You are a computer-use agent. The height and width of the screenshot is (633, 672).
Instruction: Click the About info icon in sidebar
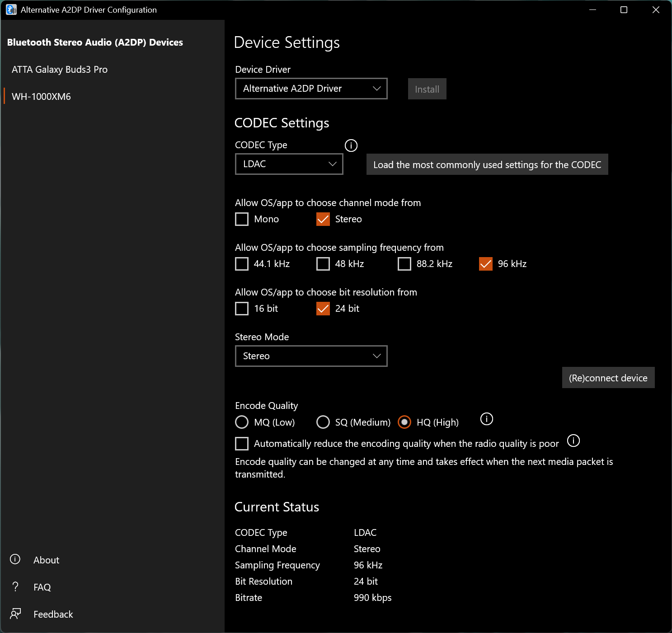click(x=15, y=559)
